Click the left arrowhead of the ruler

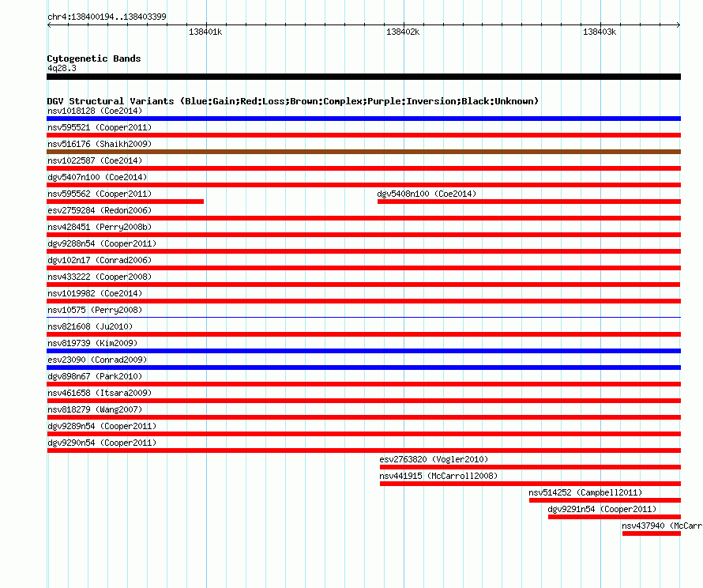point(49,25)
